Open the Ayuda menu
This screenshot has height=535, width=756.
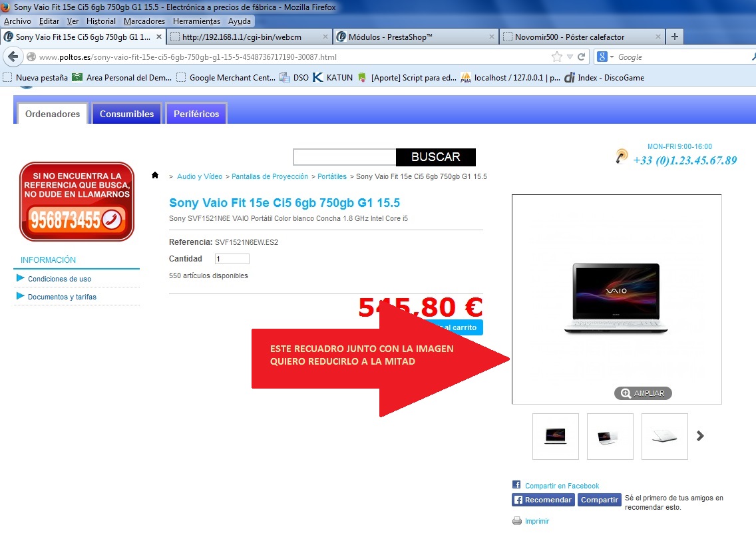(x=239, y=21)
